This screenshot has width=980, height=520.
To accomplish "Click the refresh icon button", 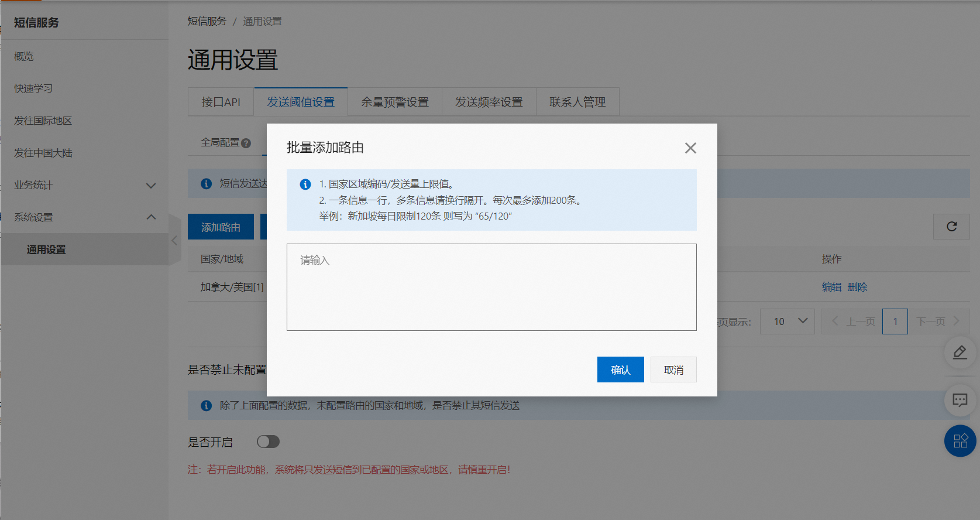I will [x=951, y=227].
